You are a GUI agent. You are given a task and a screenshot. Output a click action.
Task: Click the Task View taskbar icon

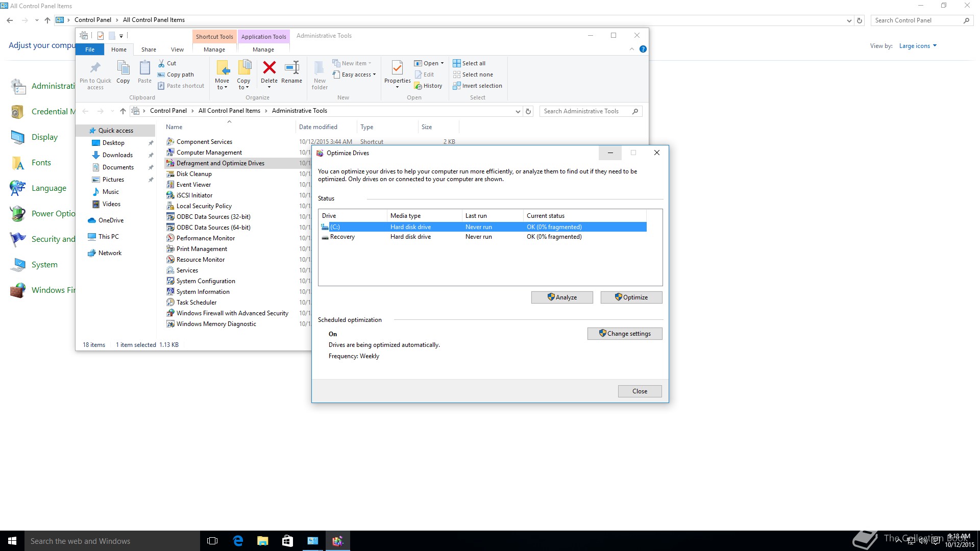[212, 541]
